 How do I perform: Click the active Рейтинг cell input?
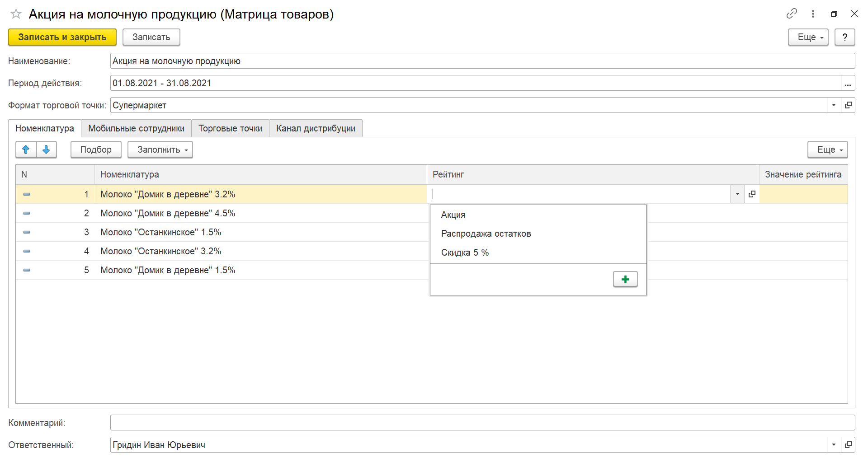pos(579,194)
